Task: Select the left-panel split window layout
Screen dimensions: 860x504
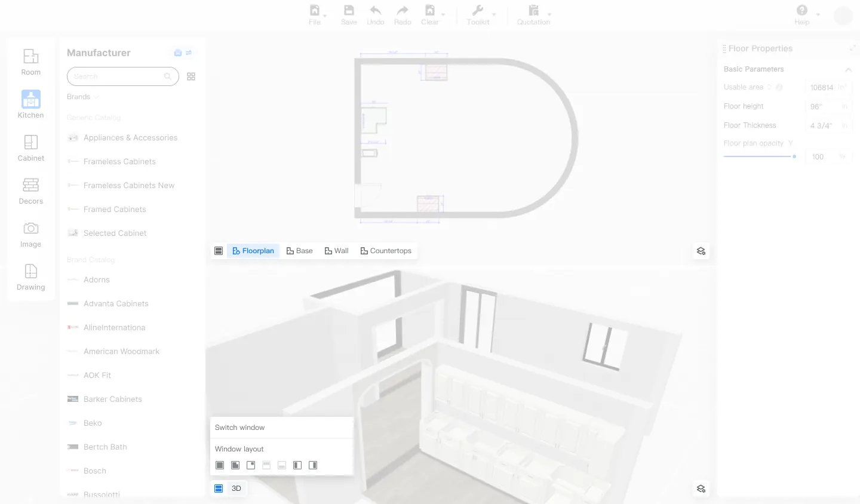Action: coord(297,465)
